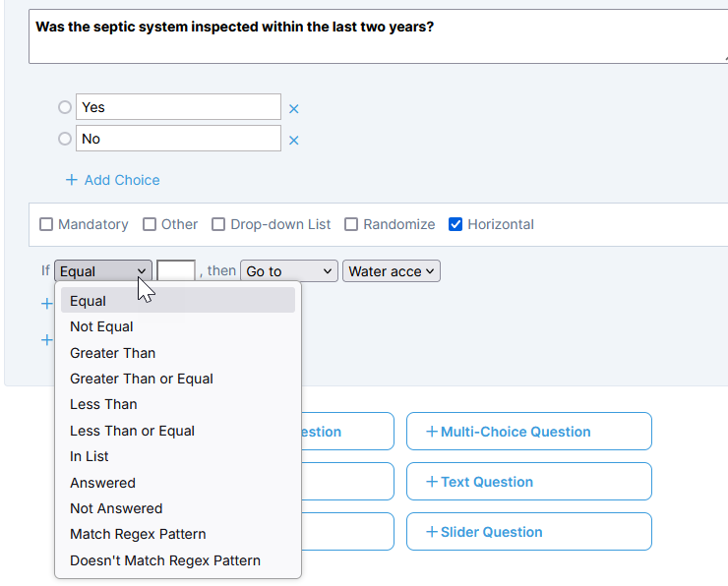Open the Go to action dropdown

tap(289, 271)
